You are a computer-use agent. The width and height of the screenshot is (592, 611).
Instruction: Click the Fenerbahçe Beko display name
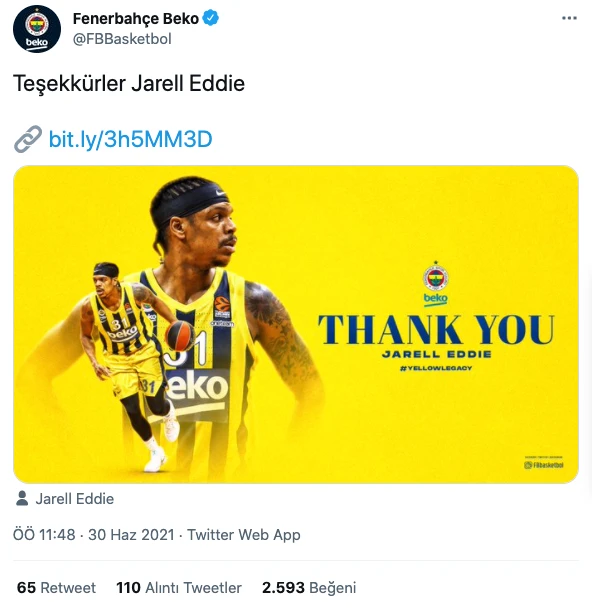point(136,18)
